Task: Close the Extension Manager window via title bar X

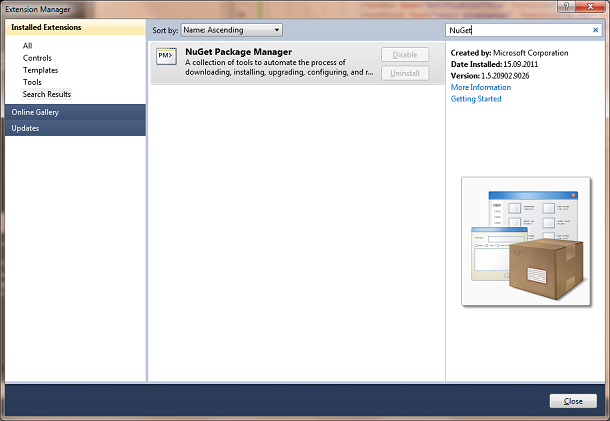Action: coord(590,7)
